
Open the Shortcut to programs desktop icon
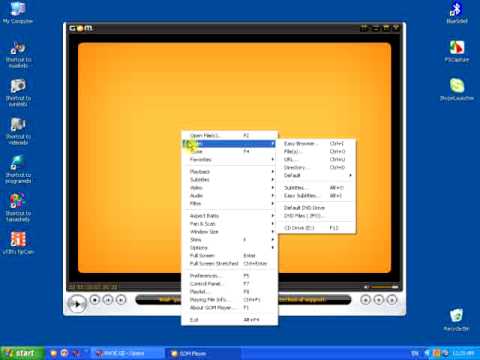point(18,169)
